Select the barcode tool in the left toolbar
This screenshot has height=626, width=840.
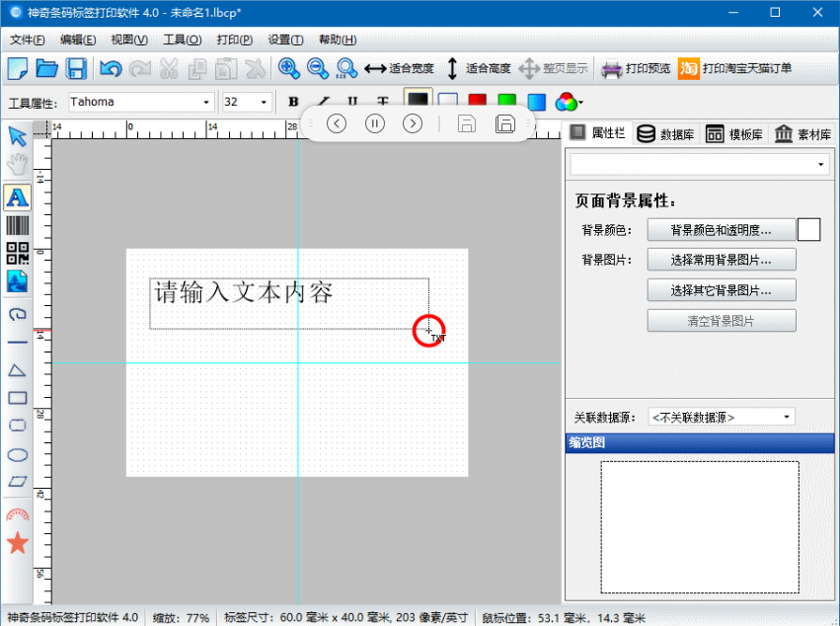pos(17,225)
